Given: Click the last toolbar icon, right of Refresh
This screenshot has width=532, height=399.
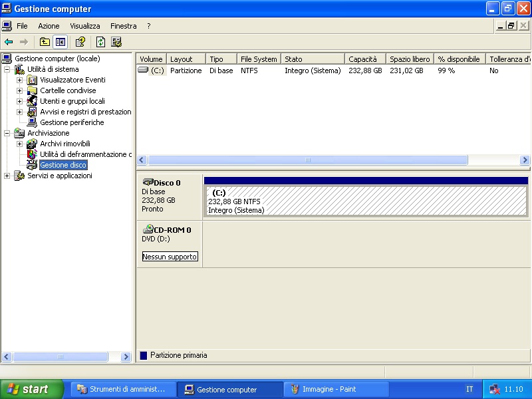Looking at the screenshot, I should [116, 42].
